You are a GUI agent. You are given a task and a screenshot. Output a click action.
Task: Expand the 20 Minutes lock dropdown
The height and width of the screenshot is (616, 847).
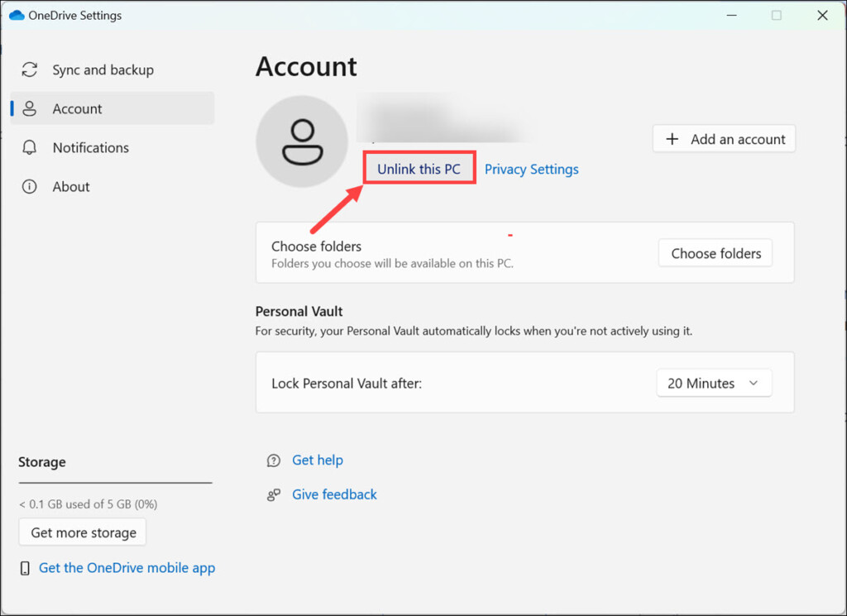coord(714,384)
